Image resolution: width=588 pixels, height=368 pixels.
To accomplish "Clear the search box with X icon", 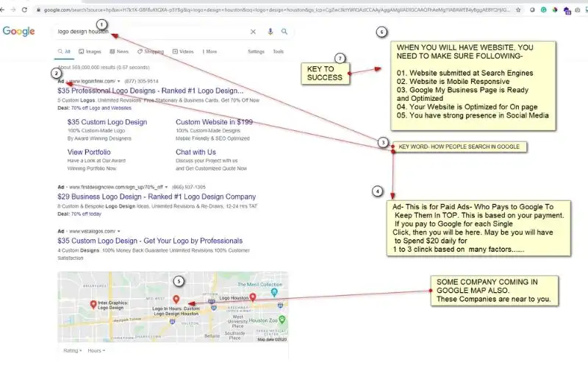I will click(x=253, y=32).
